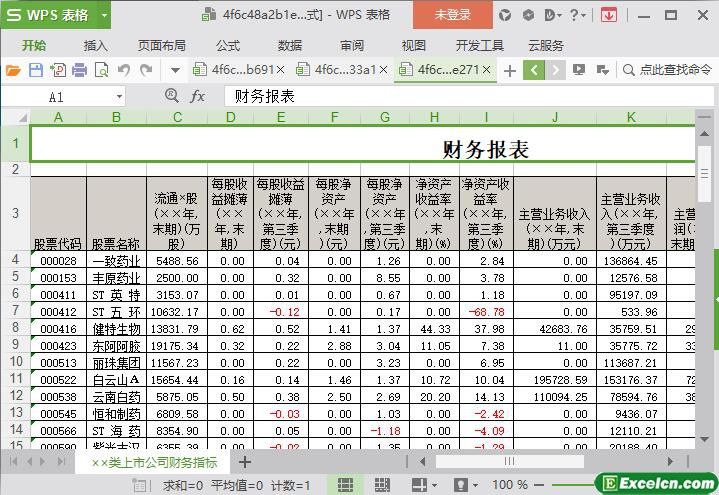Select row 8 header

coord(15,328)
